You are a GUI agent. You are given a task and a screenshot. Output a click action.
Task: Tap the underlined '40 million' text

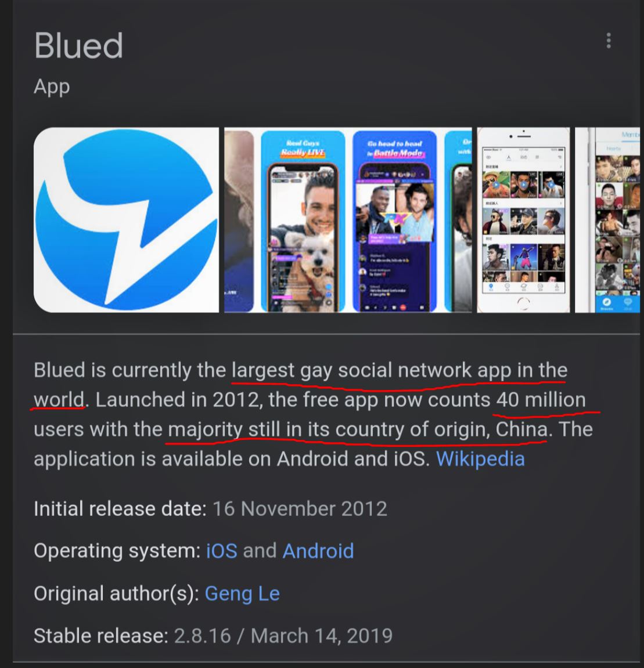541,400
